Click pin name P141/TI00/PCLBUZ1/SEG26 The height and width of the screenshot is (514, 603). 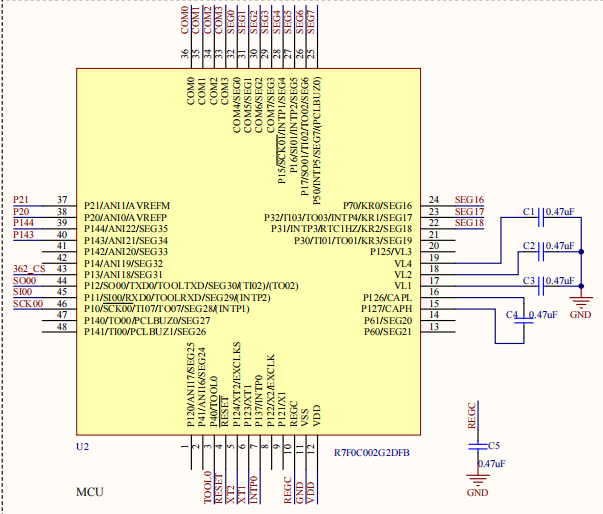pyautogui.click(x=145, y=332)
